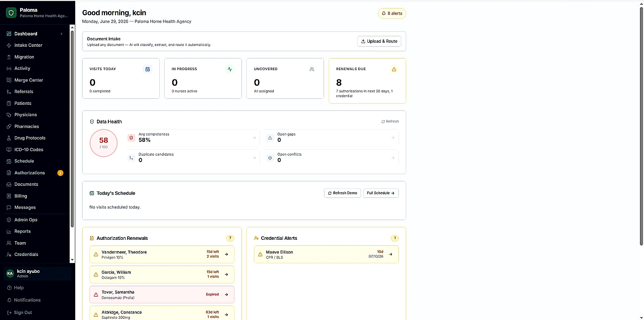Open the Patients section

35,104
